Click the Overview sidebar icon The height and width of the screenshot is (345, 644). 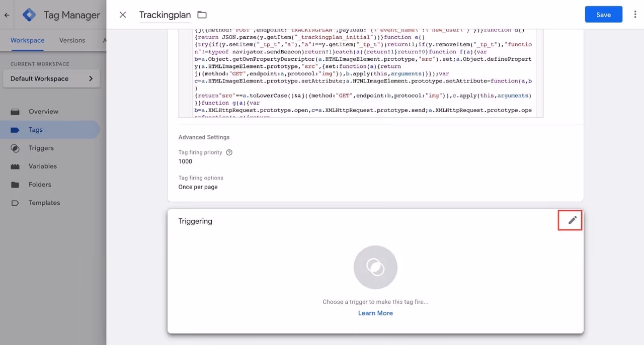pos(15,112)
